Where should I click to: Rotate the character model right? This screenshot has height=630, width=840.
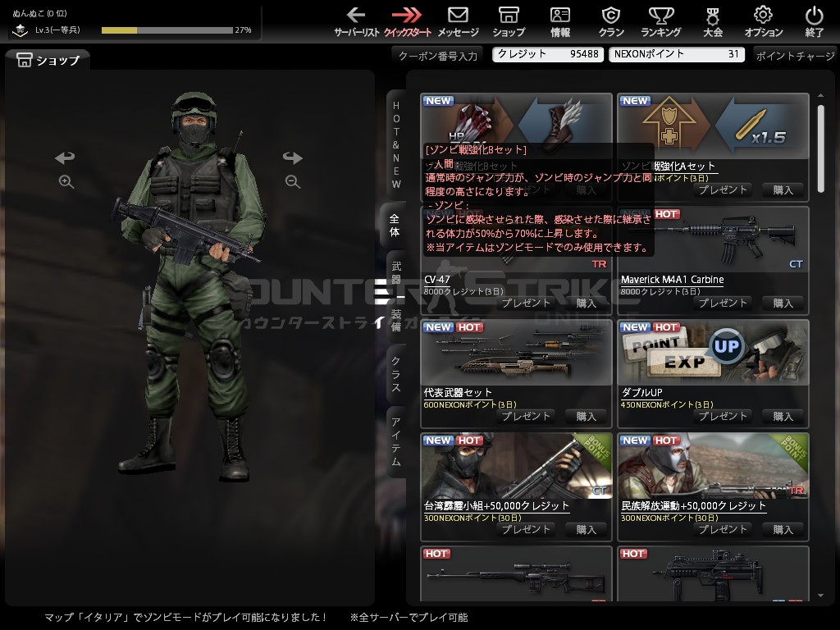point(293,157)
